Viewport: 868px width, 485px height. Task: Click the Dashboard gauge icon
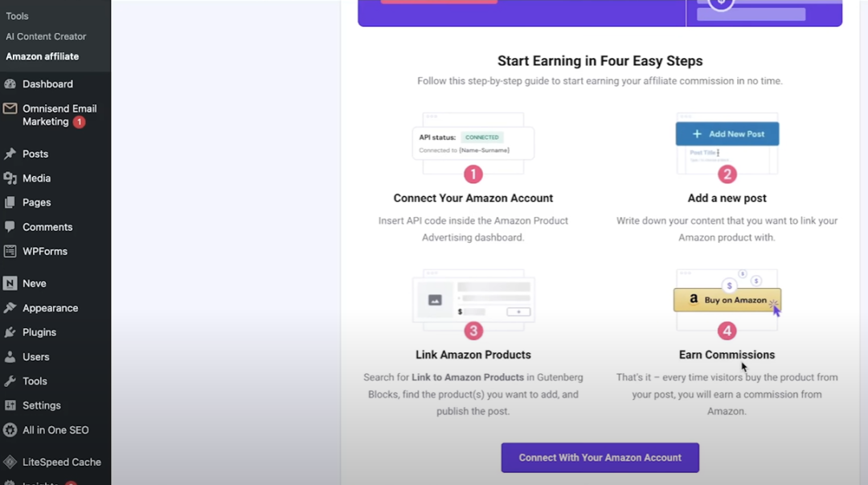tap(10, 84)
